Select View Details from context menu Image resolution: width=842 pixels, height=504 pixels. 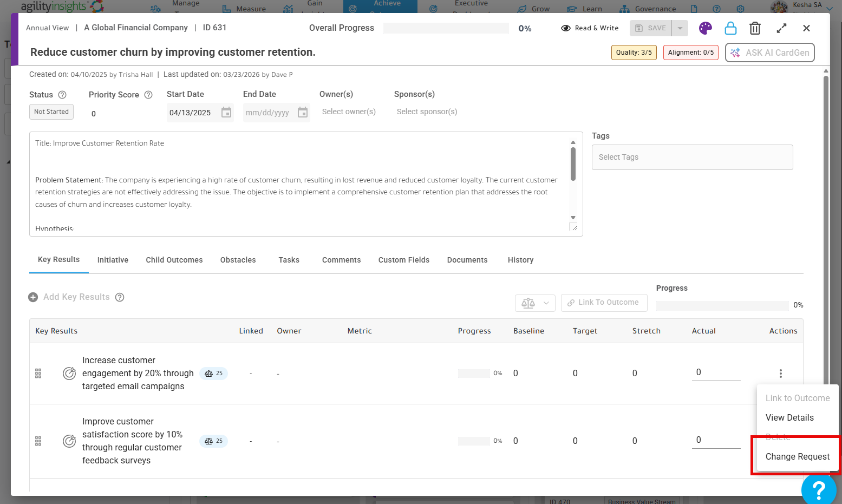pyautogui.click(x=789, y=418)
